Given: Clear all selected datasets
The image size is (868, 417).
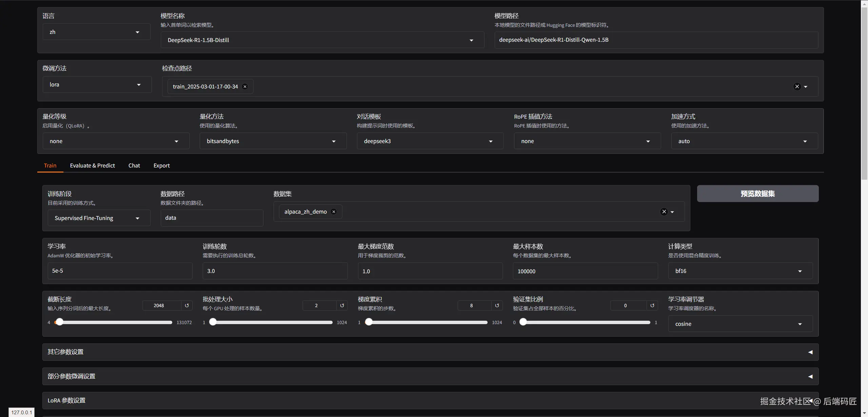Looking at the screenshot, I should click(x=664, y=212).
